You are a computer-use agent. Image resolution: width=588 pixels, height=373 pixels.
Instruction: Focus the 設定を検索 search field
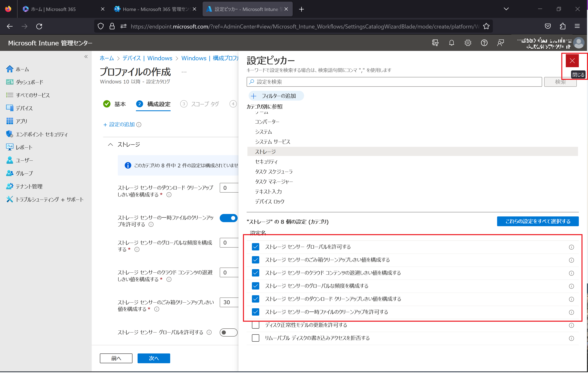tap(394, 82)
